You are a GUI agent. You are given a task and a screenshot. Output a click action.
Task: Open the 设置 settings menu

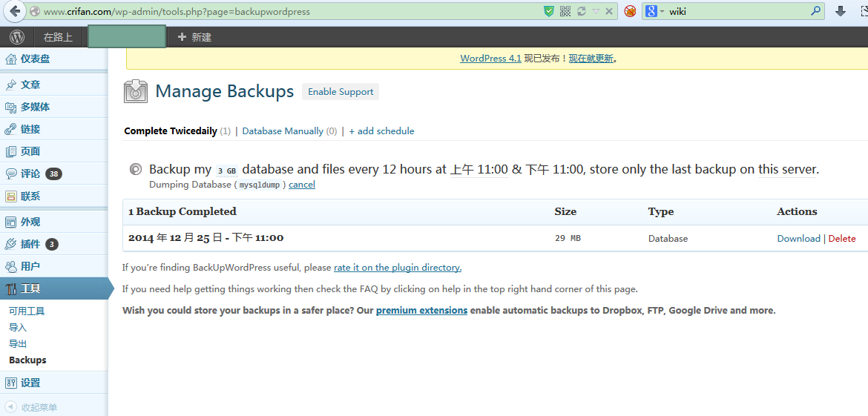[30, 383]
